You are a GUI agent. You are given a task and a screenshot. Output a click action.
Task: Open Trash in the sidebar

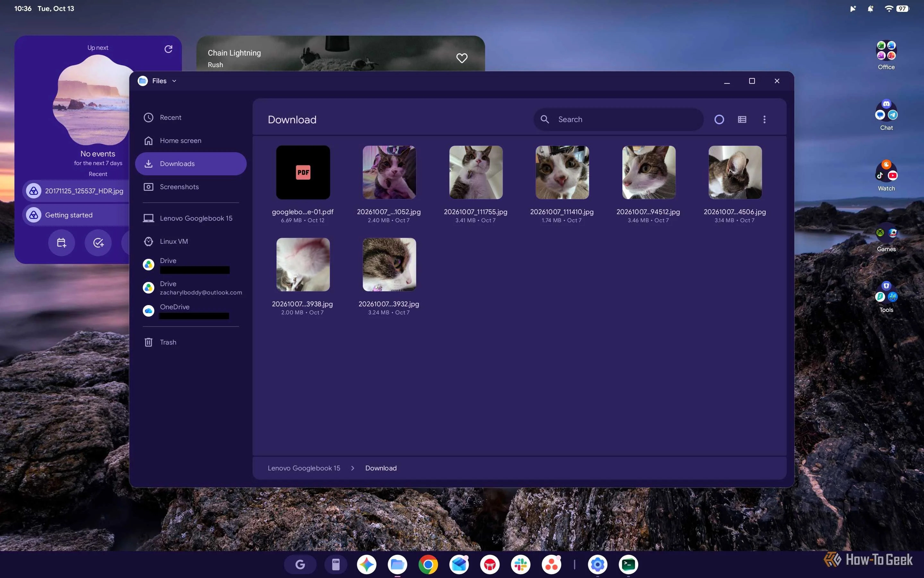click(x=191, y=342)
